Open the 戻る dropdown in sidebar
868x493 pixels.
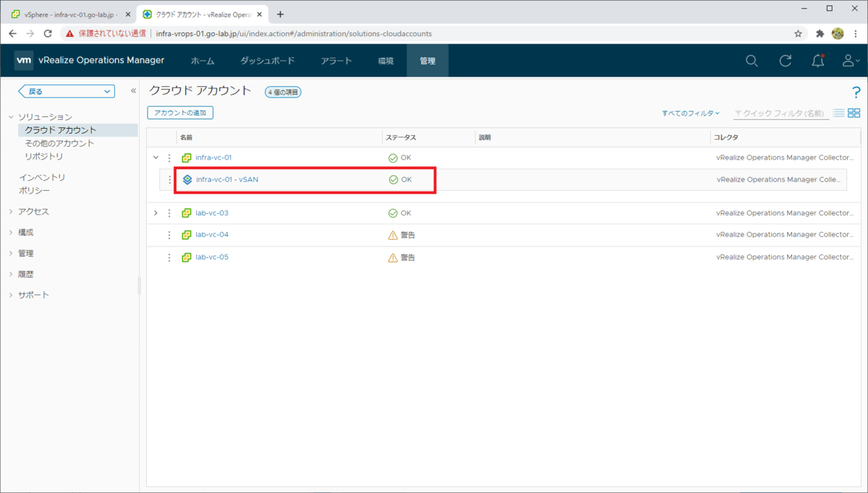[67, 91]
